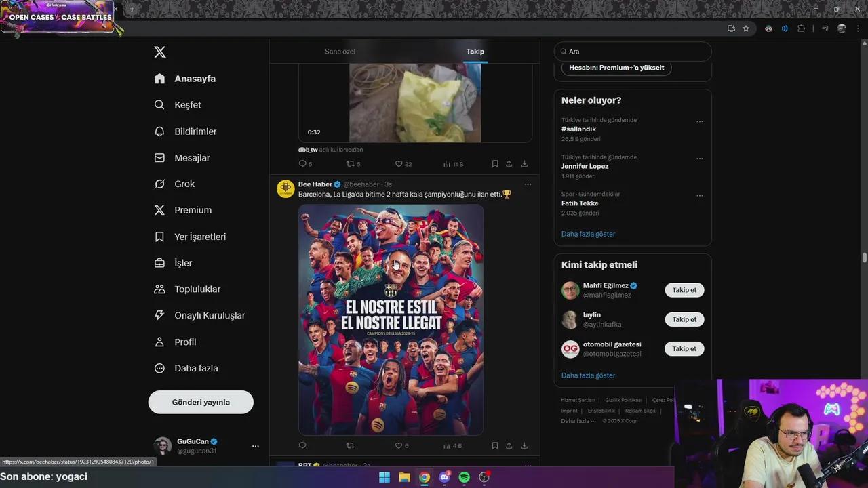Screen dimensions: 868x488
Task: Open Anasayfa home page
Action: pyautogui.click(x=185, y=79)
